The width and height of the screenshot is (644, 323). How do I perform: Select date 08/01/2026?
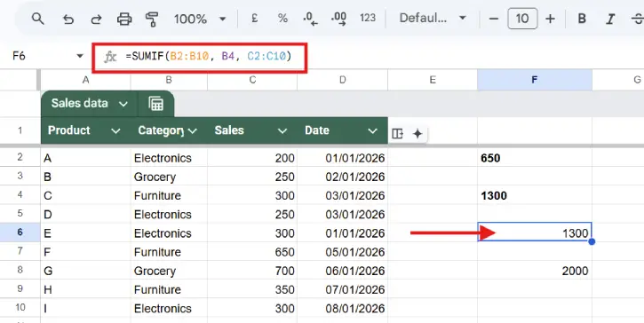pos(342,308)
